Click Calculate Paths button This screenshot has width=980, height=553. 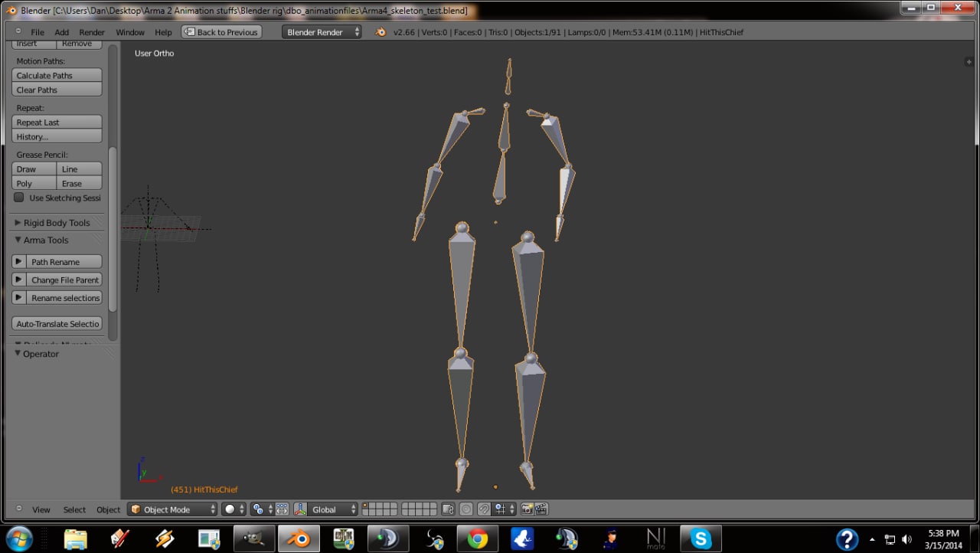(57, 75)
